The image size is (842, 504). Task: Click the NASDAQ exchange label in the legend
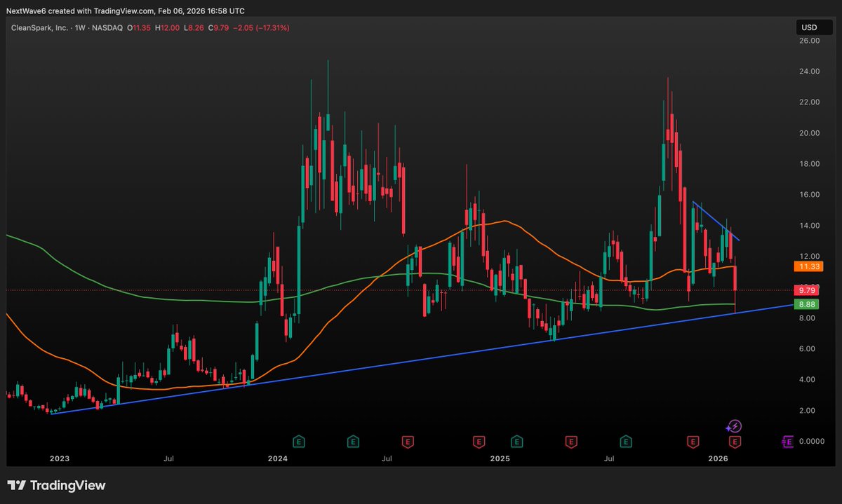[x=107, y=27]
